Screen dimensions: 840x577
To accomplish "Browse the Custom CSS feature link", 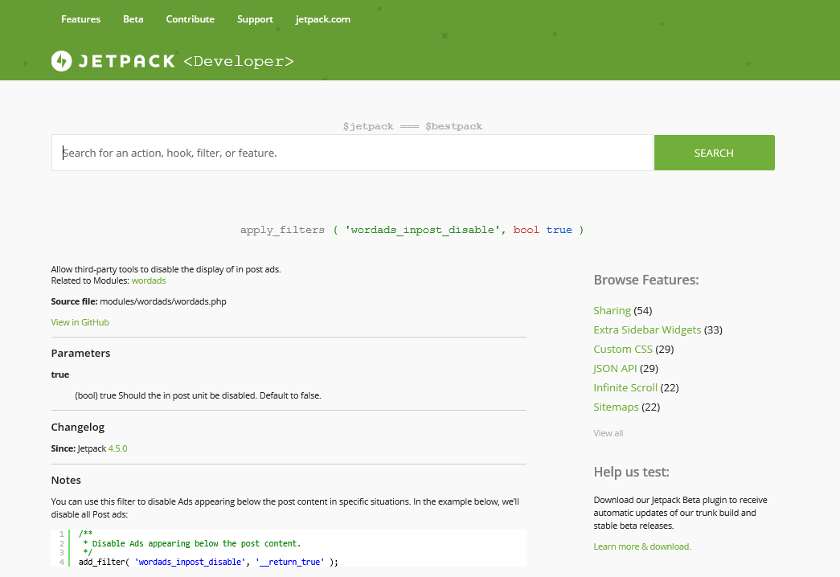I will click(623, 349).
